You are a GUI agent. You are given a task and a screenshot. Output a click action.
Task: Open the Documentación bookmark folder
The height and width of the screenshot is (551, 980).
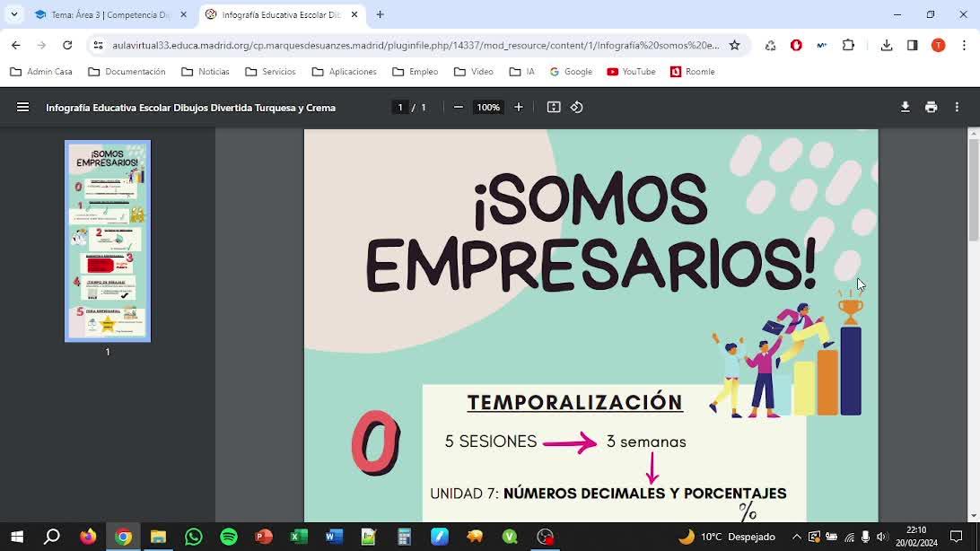tap(127, 72)
